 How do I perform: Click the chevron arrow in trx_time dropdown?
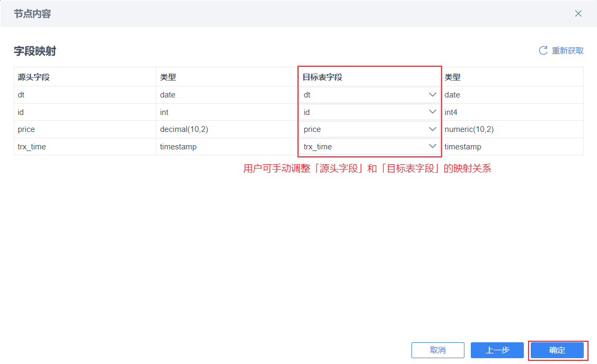433,146
